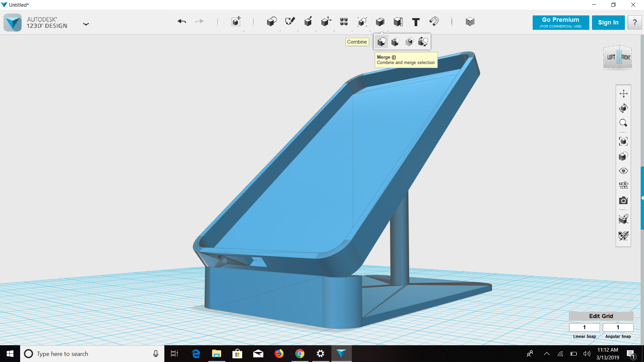Open the Pattern tool
Viewport: 644px width, 362px height.
[344, 22]
